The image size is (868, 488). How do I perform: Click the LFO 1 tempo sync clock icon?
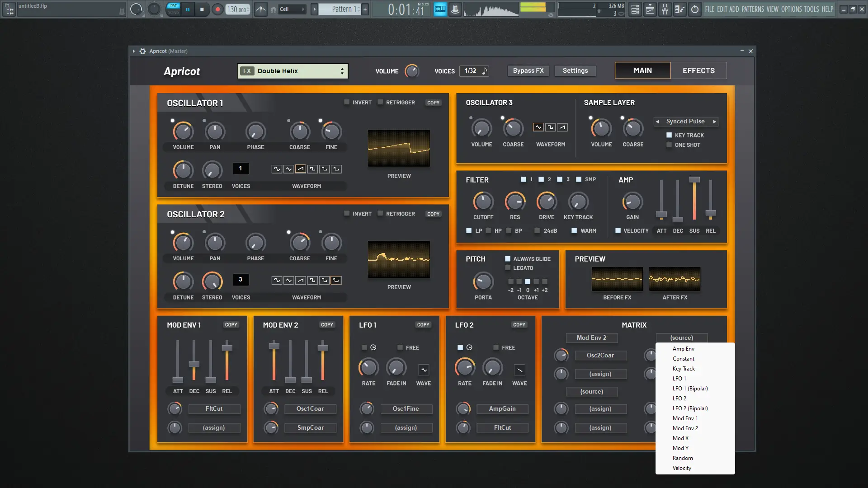coord(373,347)
